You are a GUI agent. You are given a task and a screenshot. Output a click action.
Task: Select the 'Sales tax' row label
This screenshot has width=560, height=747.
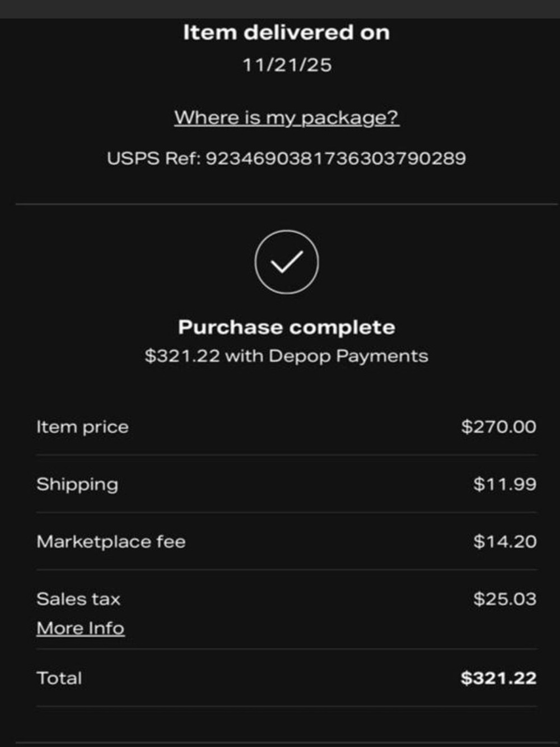(x=78, y=599)
